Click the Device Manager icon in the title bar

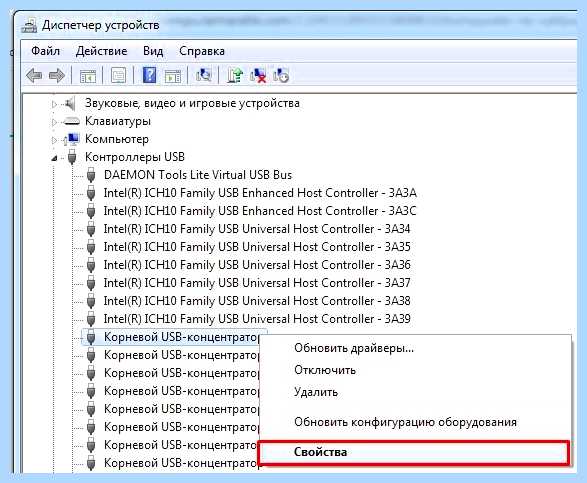tap(29, 25)
